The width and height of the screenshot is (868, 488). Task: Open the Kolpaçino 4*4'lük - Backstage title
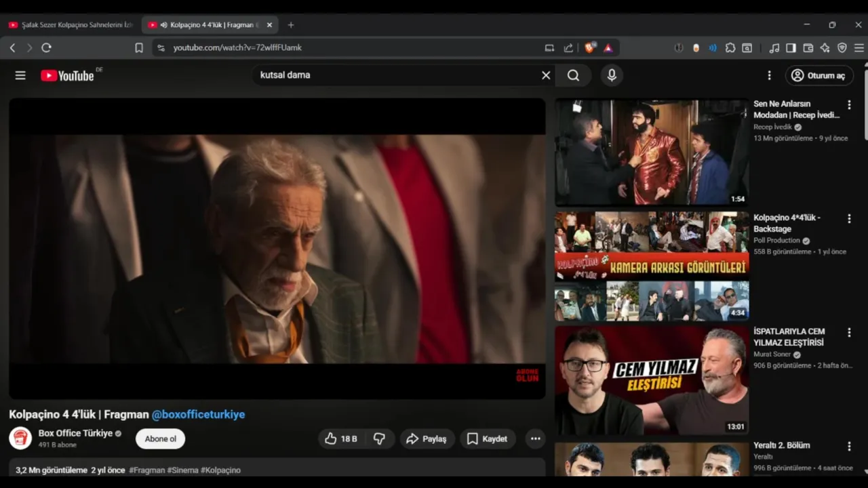pos(787,223)
